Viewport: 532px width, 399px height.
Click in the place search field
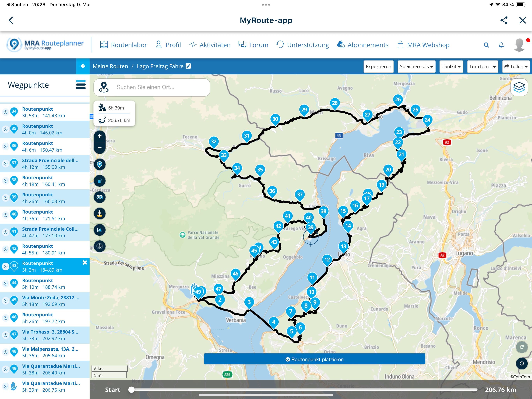point(152,87)
